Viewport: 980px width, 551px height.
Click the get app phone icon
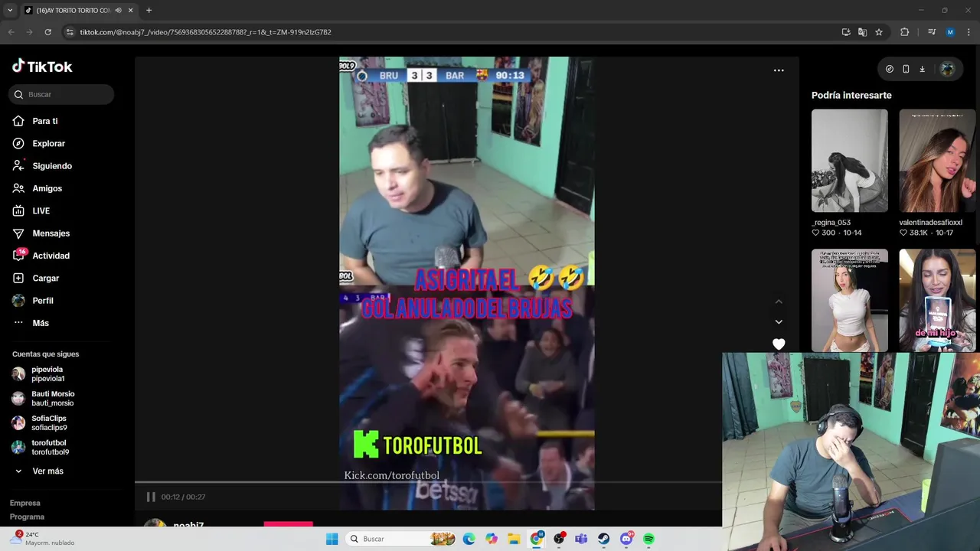tap(906, 69)
